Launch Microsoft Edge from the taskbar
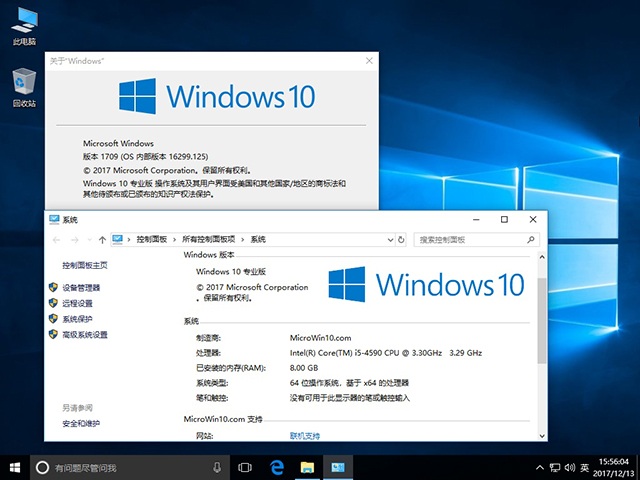 tap(277, 468)
